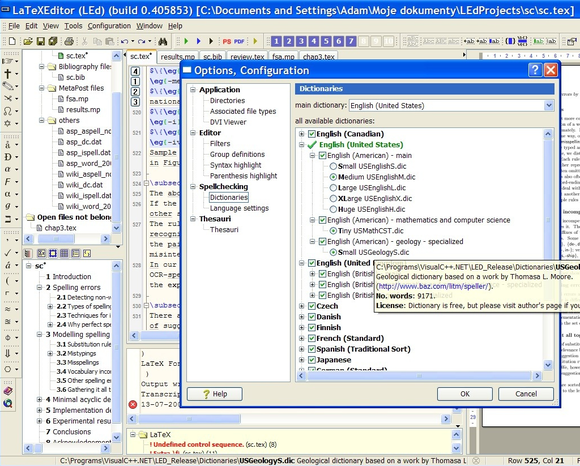Open the Configuration menu

point(109,26)
